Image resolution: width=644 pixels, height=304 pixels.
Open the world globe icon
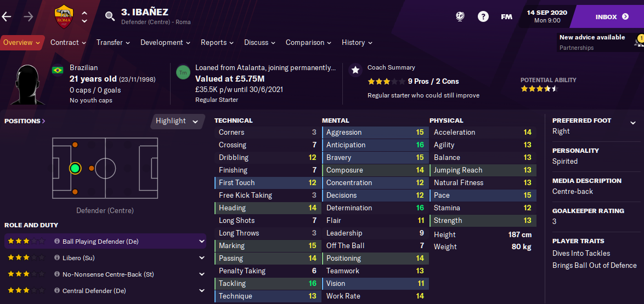pos(460,16)
